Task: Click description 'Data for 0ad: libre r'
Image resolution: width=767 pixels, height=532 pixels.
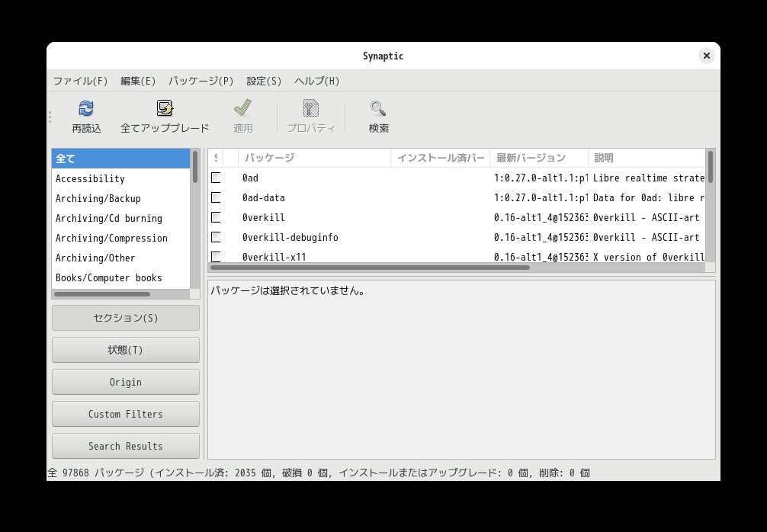Action: point(649,198)
